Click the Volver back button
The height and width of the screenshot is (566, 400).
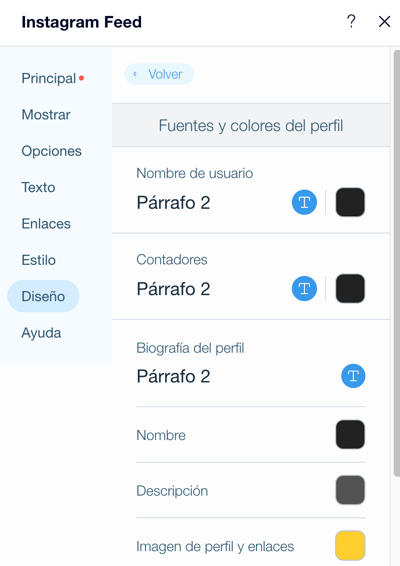[x=159, y=74]
